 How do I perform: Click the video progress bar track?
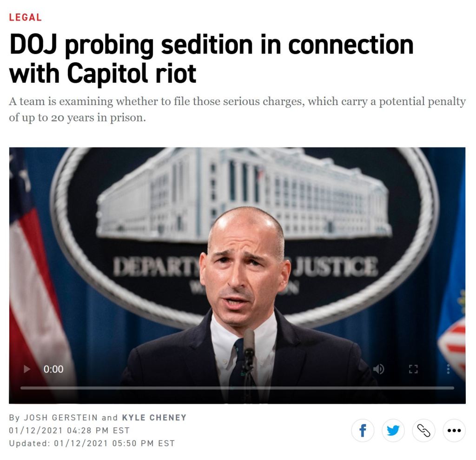(x=237, y=388)
